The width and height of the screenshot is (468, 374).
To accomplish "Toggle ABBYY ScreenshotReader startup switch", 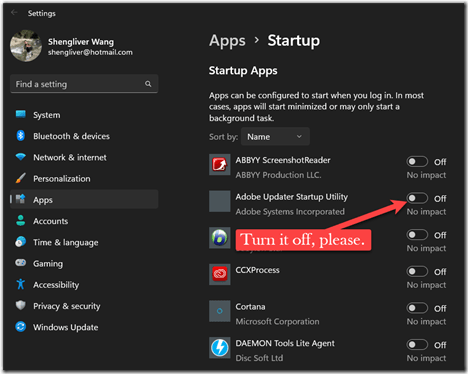I will [x=417, y=162].
